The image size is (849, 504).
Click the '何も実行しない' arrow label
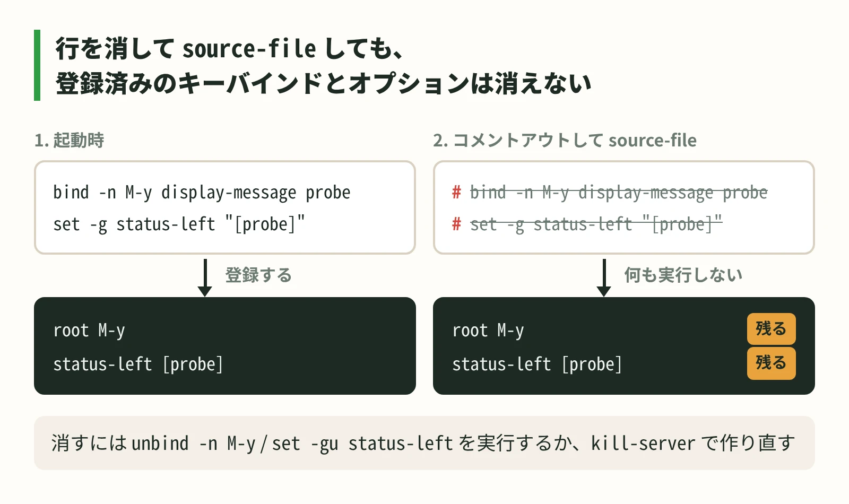683,275
